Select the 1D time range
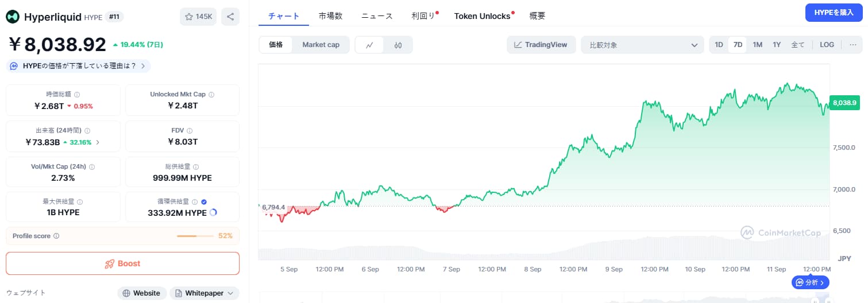The image size is (868, 303). (718, 45)
